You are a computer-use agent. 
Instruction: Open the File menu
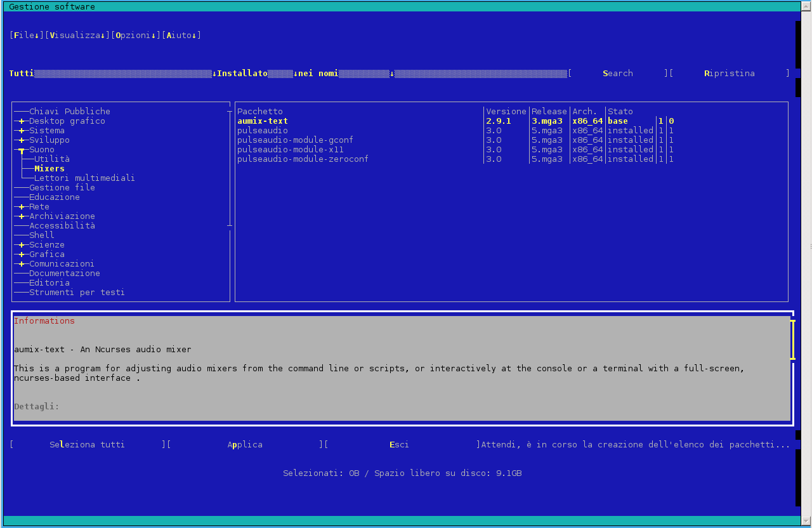tap(26, 36)
